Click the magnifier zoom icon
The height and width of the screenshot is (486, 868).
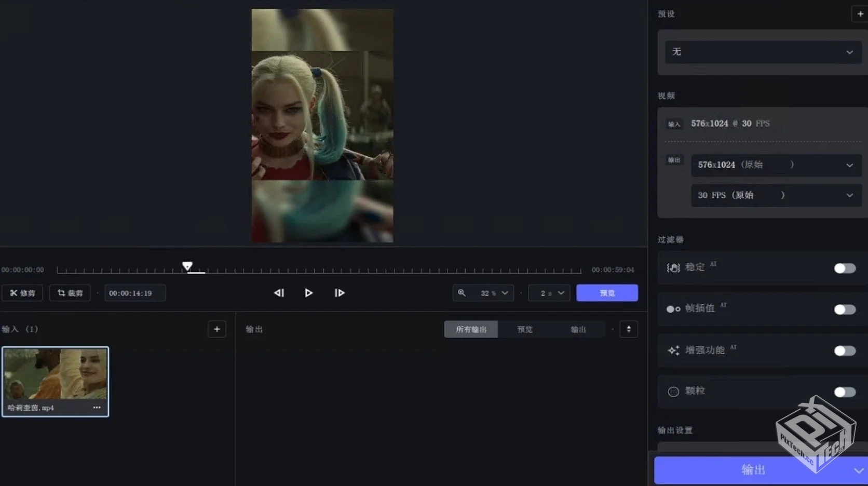[x=462, y=293]
